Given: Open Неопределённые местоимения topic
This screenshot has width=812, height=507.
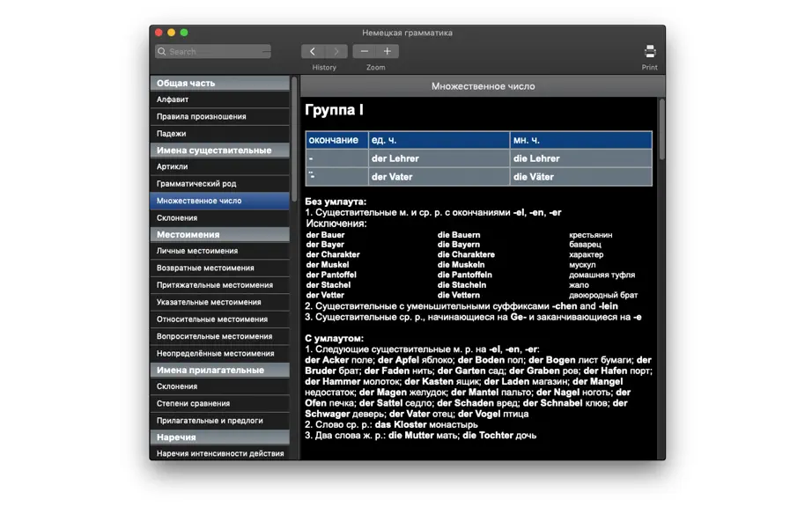Looking at the screenshot, I should click(x=219, y=353).
